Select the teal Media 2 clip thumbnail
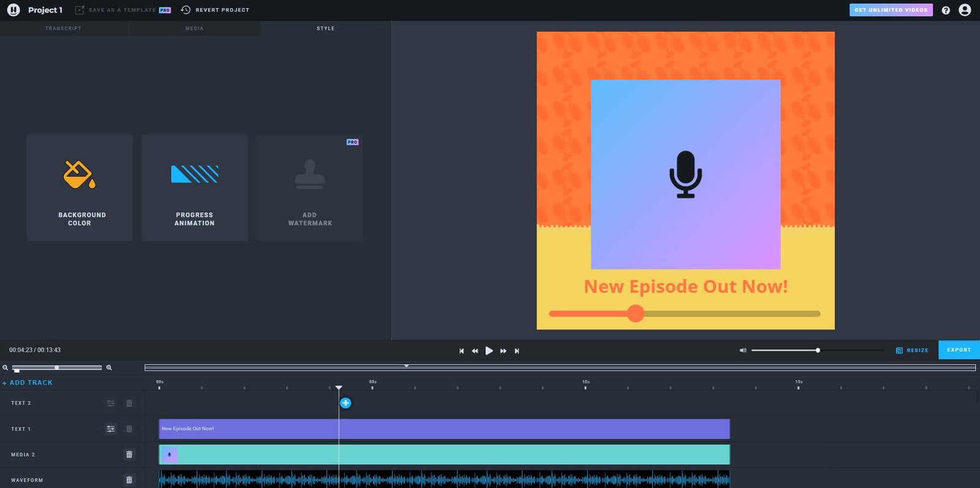Image resolution: width=980 pixels, height=488 pixels. [x=169, y=454]
